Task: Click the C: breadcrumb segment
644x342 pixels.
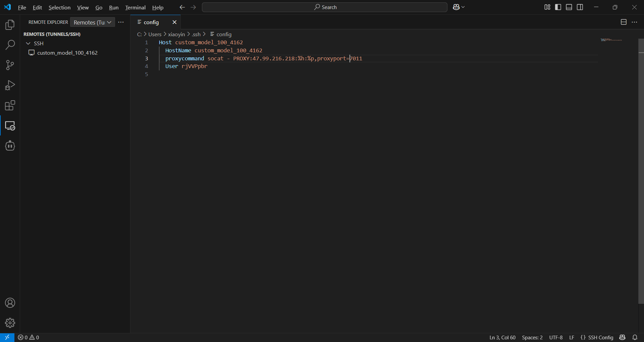Action: pos(139,34)
